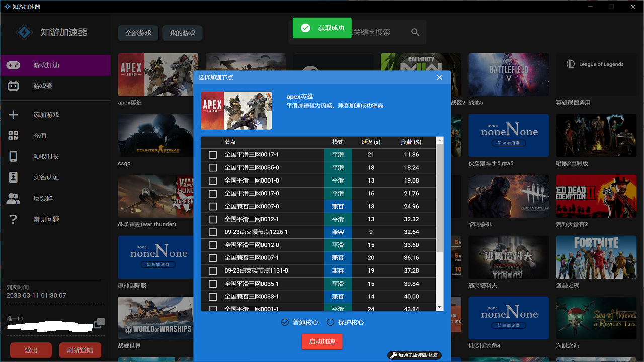
Task: Open the 荒野大镖客2 game thumbnail
Action: (596, 197)
